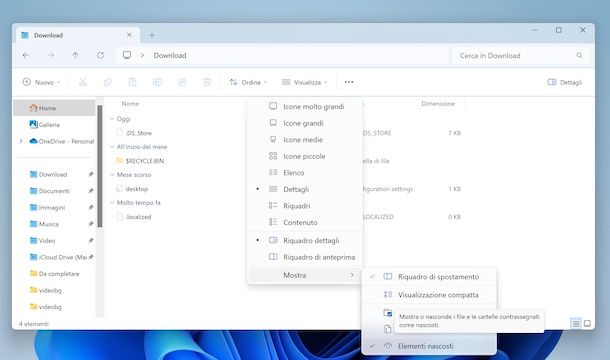The width and height of the screenshot is (610, 360).
Task: Click the PC icon in address bar
Action: coord(127,55)
